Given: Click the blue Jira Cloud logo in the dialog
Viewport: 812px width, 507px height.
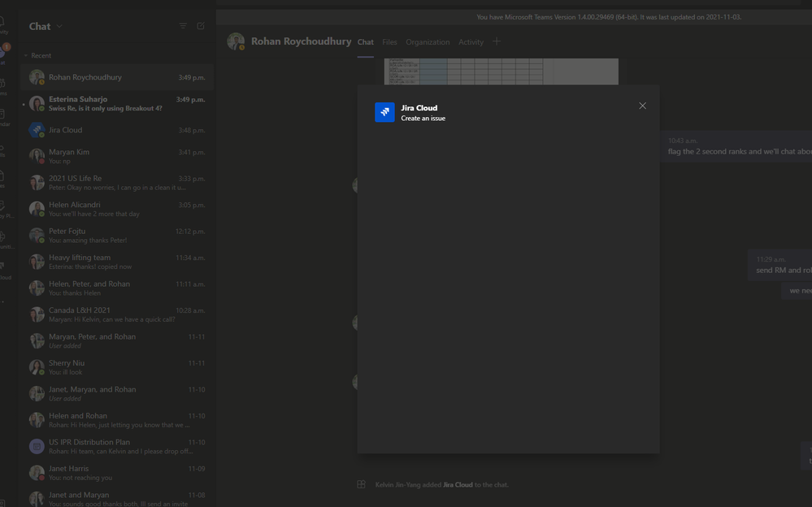Looking at the screenshot, I should tap(384, 112).
